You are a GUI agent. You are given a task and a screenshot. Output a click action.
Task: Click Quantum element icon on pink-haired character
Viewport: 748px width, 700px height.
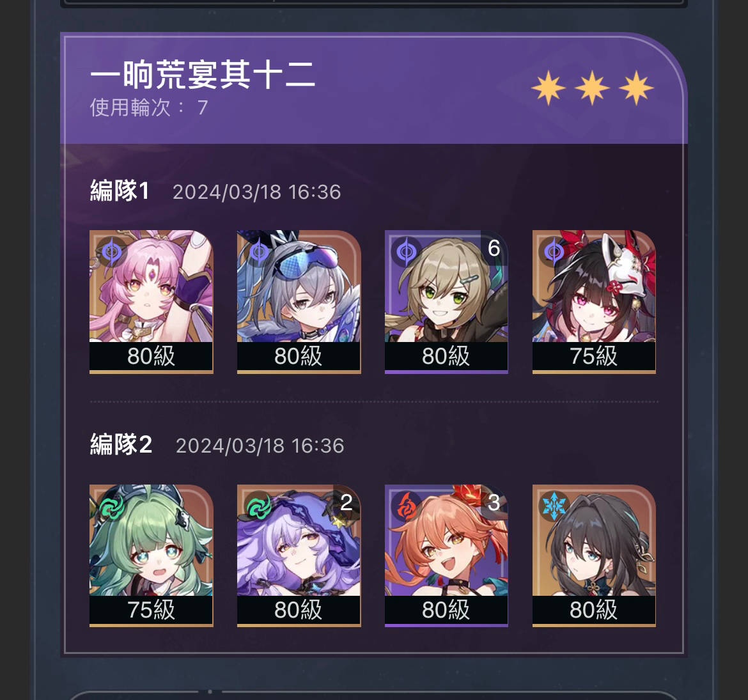coord(112,251)
